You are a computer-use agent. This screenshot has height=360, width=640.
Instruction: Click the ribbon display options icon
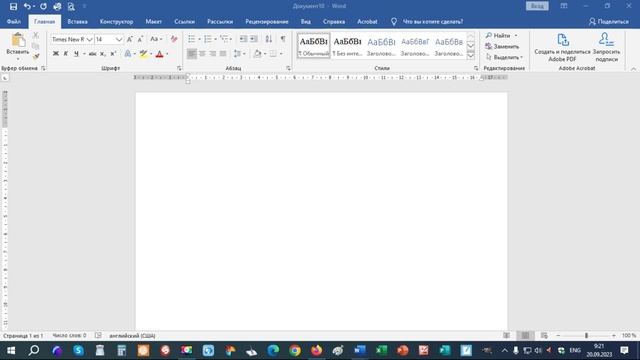[564, 6]
